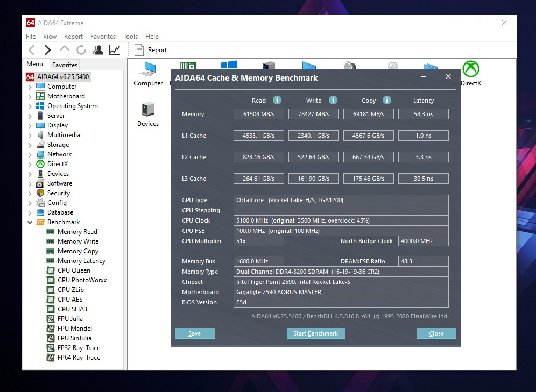Refresh using the circular arrow toolbar icon

81,50
